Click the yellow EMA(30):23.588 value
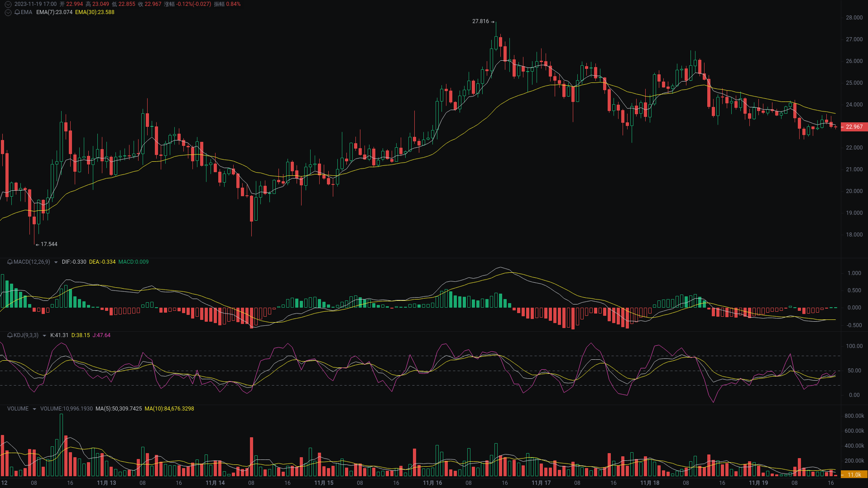 95,12
